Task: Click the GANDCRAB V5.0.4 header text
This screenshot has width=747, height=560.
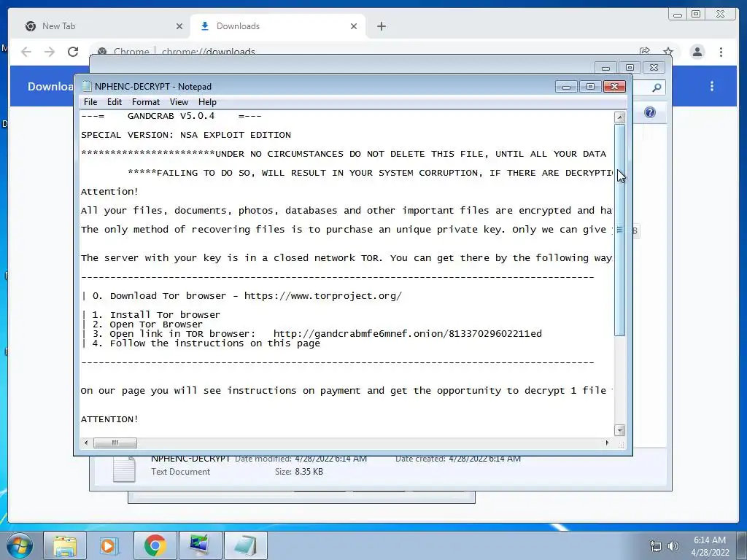Action: (171, 116)
